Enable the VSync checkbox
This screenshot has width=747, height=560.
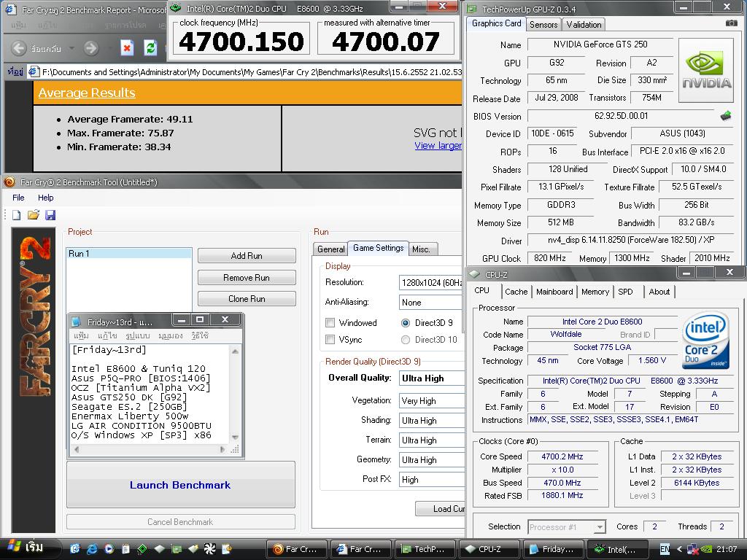(330, 340)
